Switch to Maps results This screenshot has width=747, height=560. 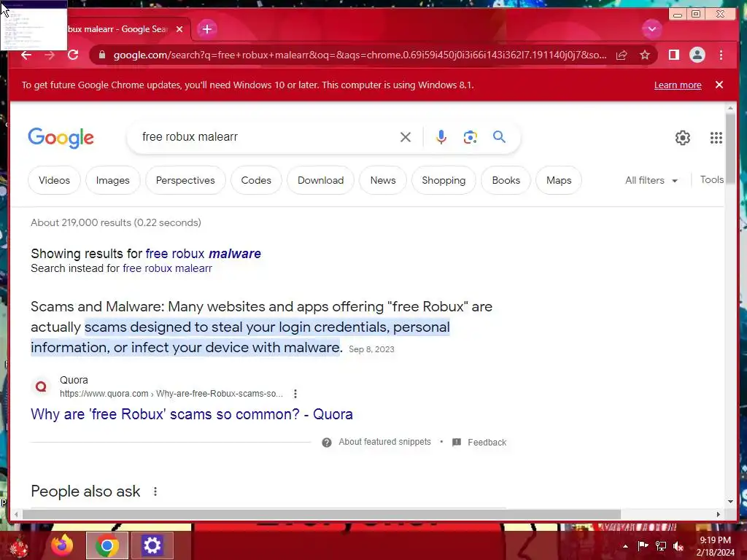click(559, 181)
